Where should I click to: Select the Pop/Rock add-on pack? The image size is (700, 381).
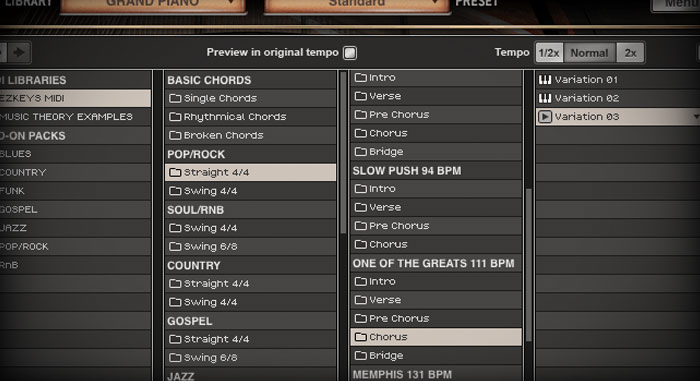75,247
